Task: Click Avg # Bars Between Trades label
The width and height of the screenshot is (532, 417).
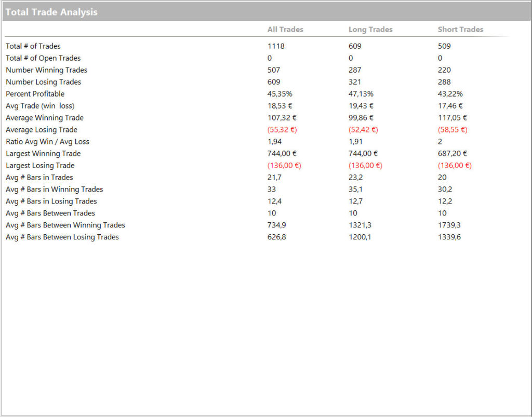Action: [x=50, y=213]
